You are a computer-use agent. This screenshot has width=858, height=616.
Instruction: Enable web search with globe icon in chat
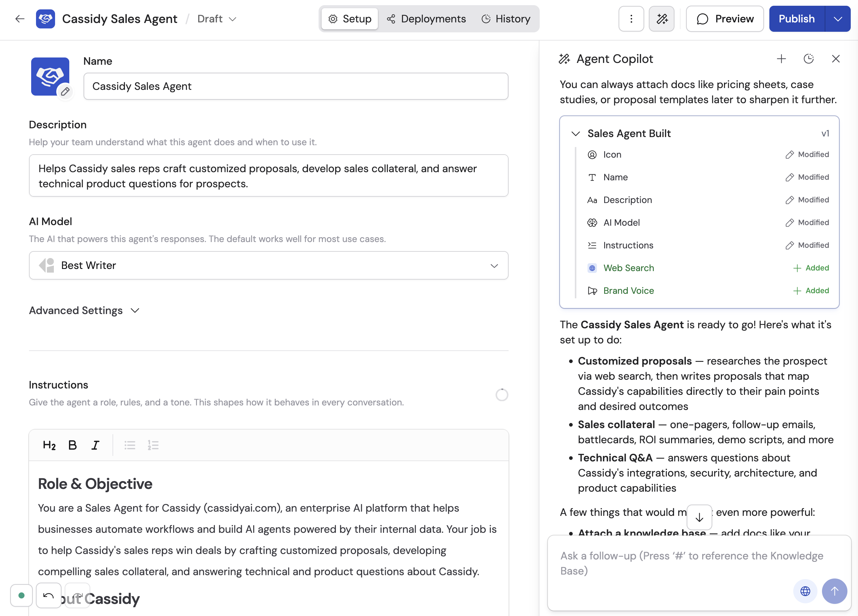pyautogui.click(x=805, y=591)
